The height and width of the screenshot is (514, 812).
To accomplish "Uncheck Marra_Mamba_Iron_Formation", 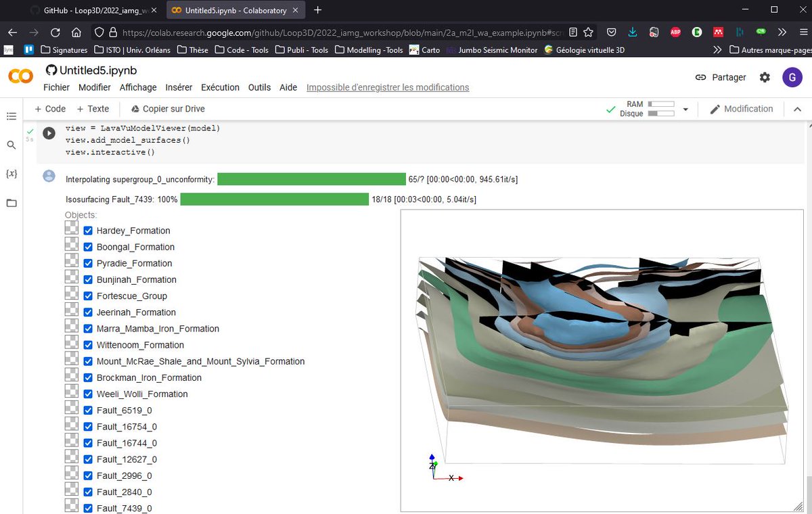I will 88,329.
